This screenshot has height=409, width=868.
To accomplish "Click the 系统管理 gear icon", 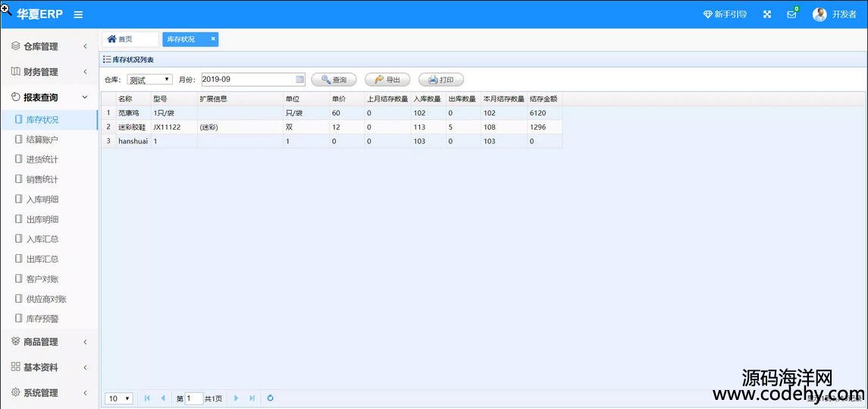I will point(15,392).
